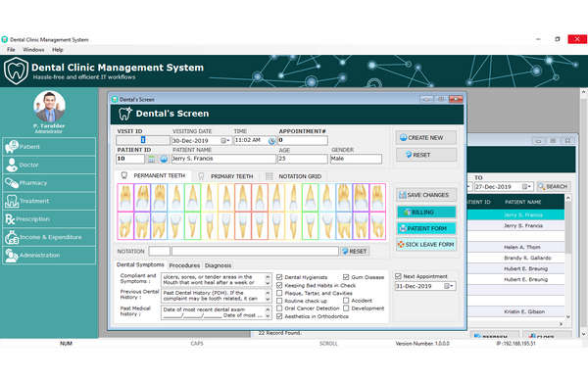
Task: Select the last lower tooth on the right
Action: (x=377, y=225)
